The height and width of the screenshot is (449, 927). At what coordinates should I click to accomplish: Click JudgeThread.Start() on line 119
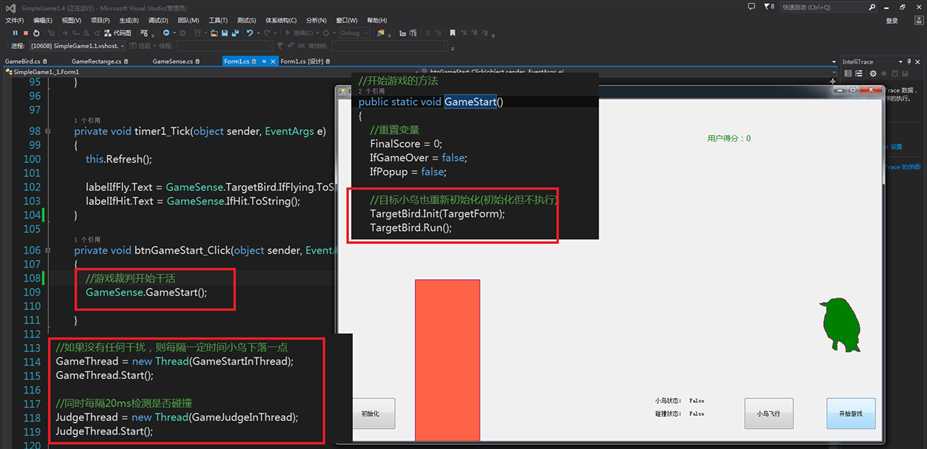tap(104, 431)
